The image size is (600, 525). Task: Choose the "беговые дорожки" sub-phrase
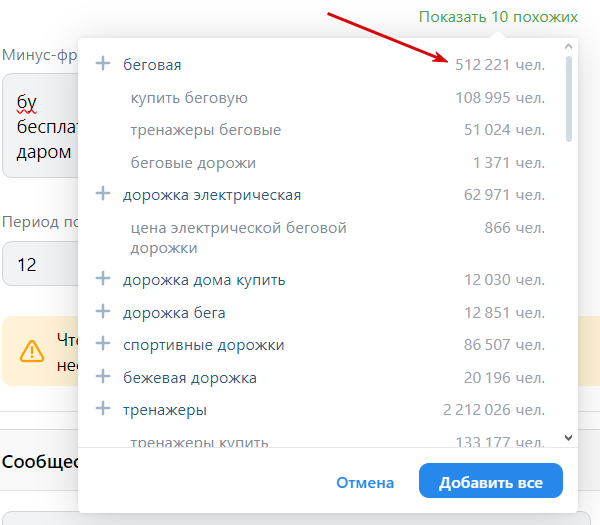(x=193, y=162)
